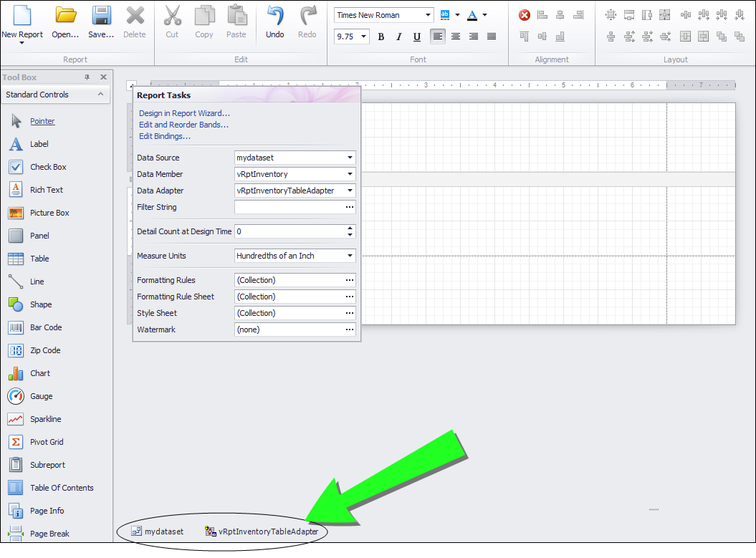756x558 pixels.
Task: Make horizontal spacing equal between controls
Action: click(x=686, y=16)
